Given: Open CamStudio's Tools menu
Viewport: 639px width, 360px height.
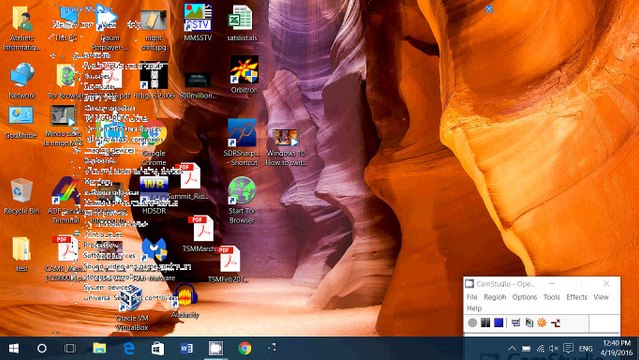Looking at the screenshot, I should pos(551,297).
